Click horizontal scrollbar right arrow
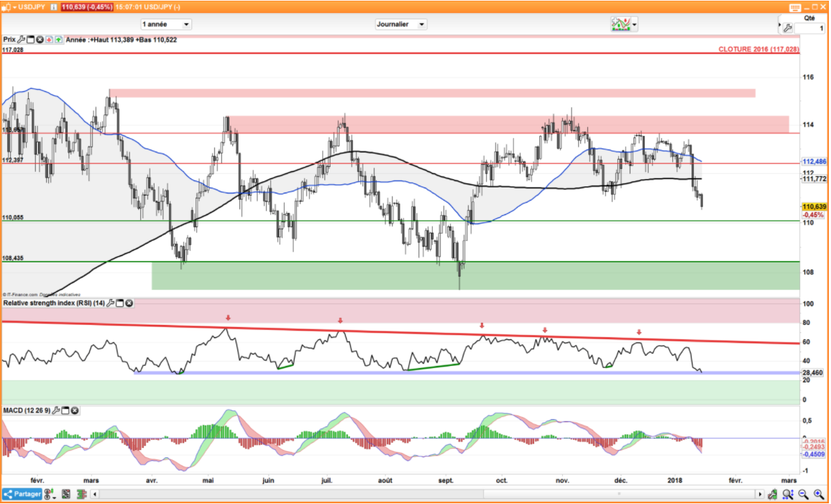Image resolution: width=831 pixels, height=504 pixels. pyautogui.click(x=759, y=495)
